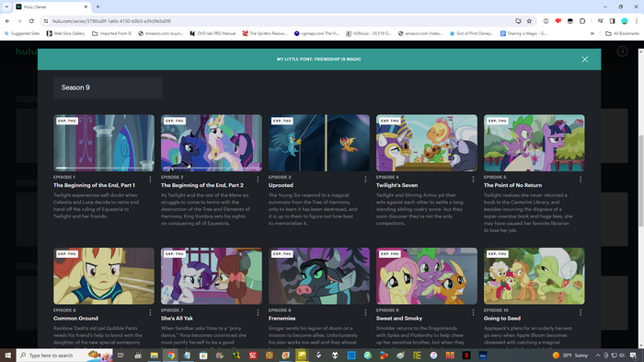The height and width of the screenshot is (362, 644).
Task: Play the Twilight's Seven episode thumbnail
Action: (427, 143)
